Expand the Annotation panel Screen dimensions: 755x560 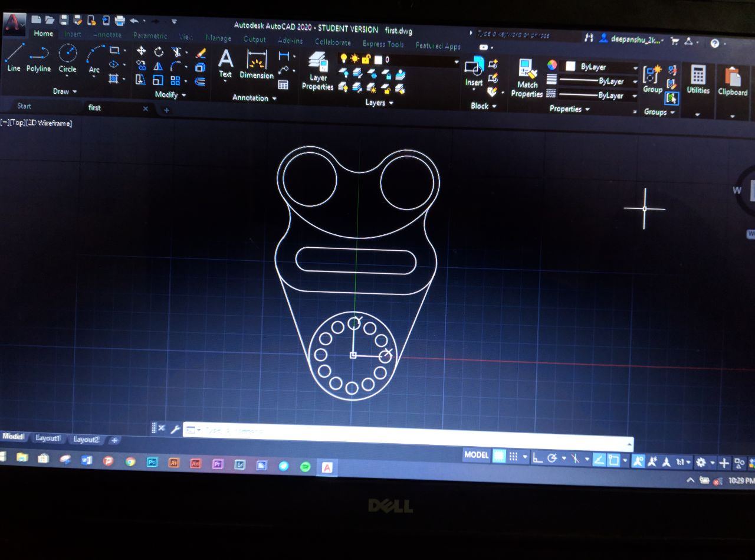(x=254, y=98)
